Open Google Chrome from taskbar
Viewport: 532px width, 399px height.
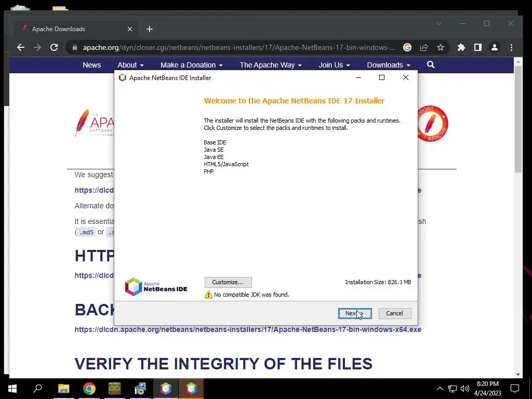coord(89,389)
